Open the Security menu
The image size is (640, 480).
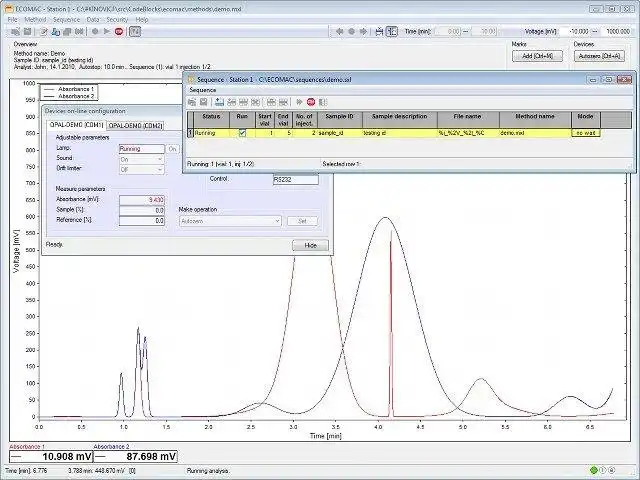tap(117, 20)
